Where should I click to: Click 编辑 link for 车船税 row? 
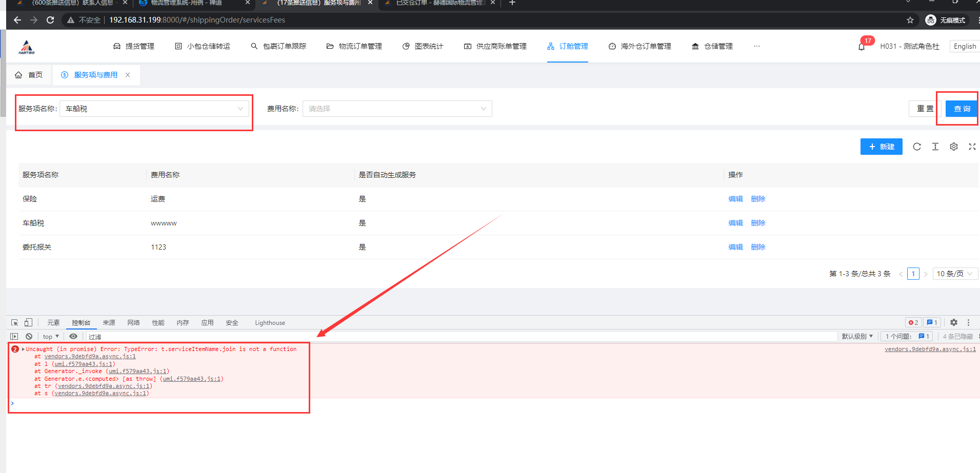[x=735, y=223]
